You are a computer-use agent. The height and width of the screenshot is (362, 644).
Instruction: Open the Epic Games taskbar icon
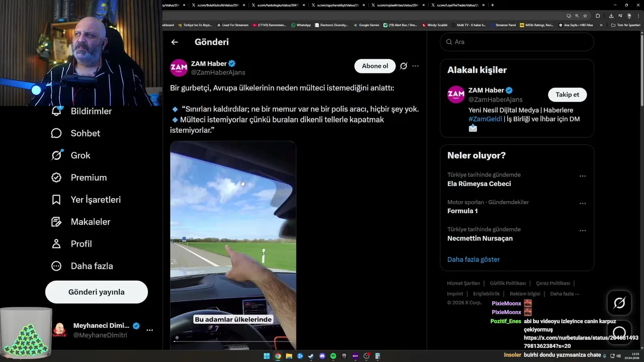[x=344, y=356]
